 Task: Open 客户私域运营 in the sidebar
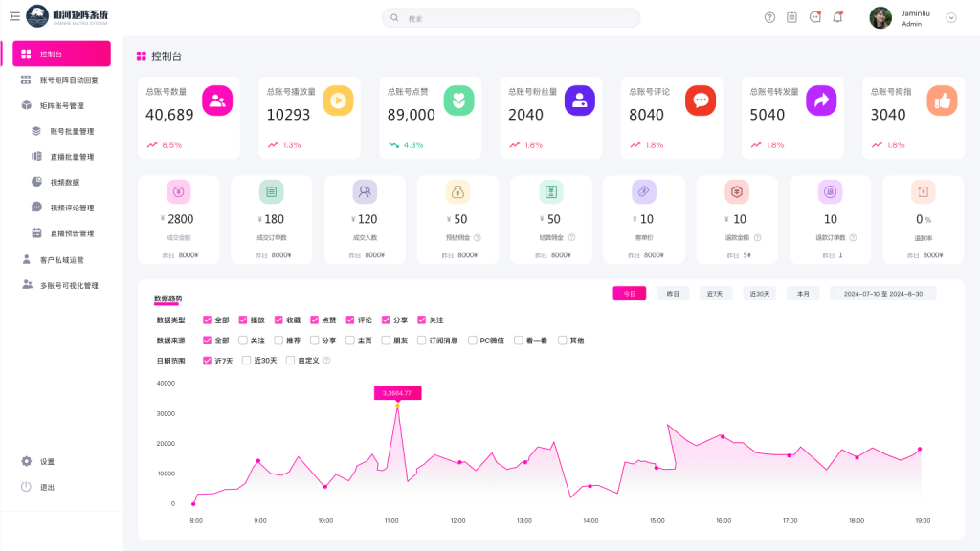tap(61, 259)
